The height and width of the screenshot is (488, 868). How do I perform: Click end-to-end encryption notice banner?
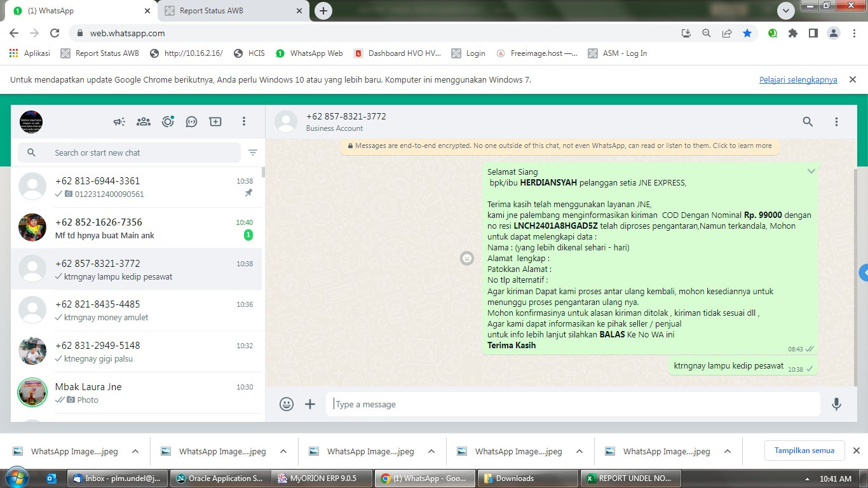click(x=559, y=146)
